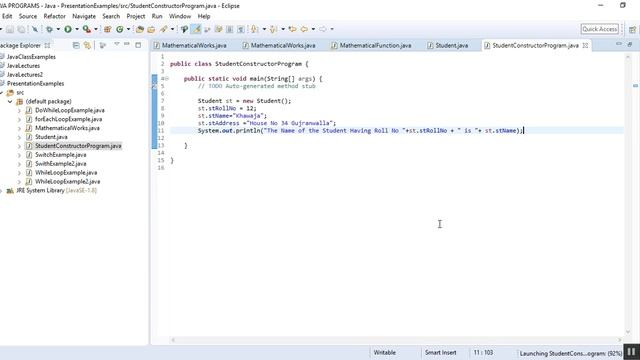Click the Quick Access search field

600,29
